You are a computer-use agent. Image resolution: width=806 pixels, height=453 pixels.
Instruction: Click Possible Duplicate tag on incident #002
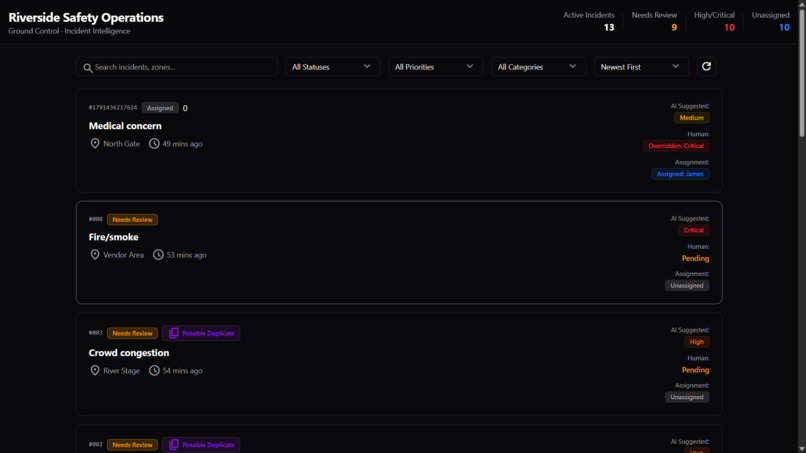coord(201,445)
